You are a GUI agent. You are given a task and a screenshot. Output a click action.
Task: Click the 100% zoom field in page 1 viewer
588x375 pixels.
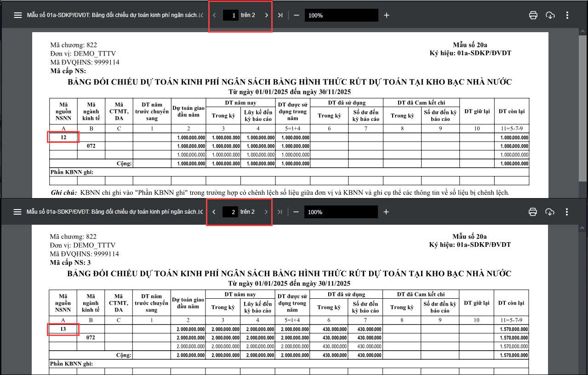coord(341,15)
